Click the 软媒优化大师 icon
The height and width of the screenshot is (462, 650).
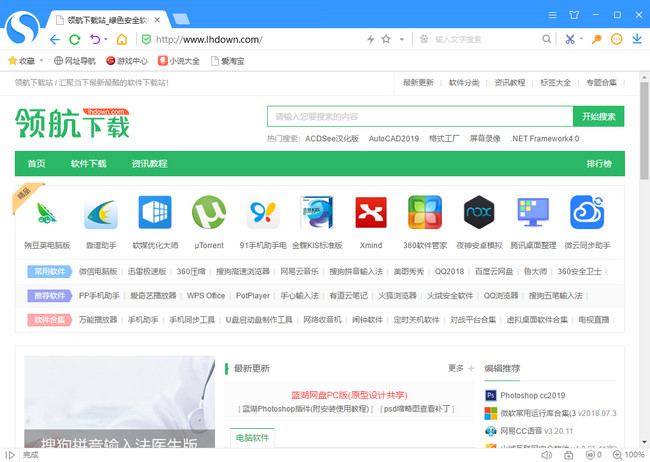pos(155,212)
